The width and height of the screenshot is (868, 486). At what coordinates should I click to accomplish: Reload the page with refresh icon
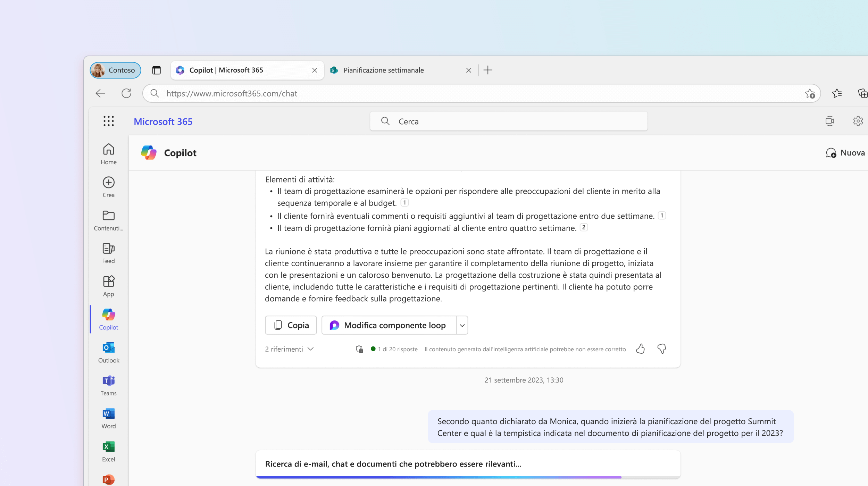126,93
